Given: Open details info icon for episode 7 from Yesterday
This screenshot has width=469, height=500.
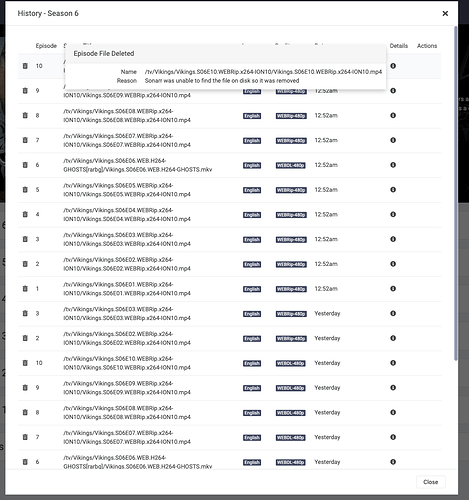Looking at the screenshot, I should tap(393, 437).
